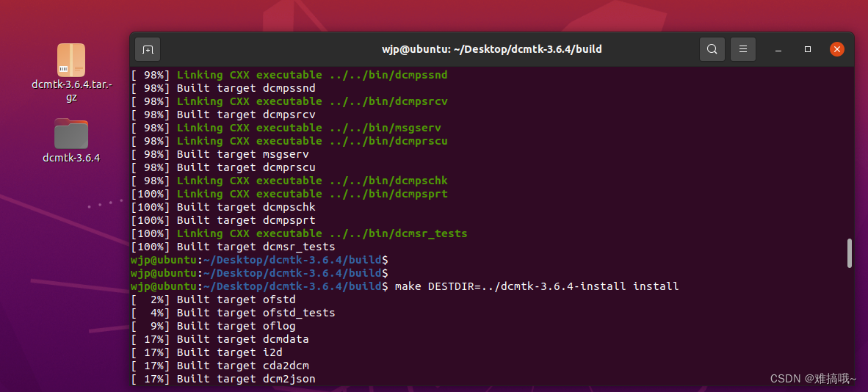Viewport: 868px width, 392px height.
Task: Click the make DESTDIR install command text
Action: click(x=536, y=286)
